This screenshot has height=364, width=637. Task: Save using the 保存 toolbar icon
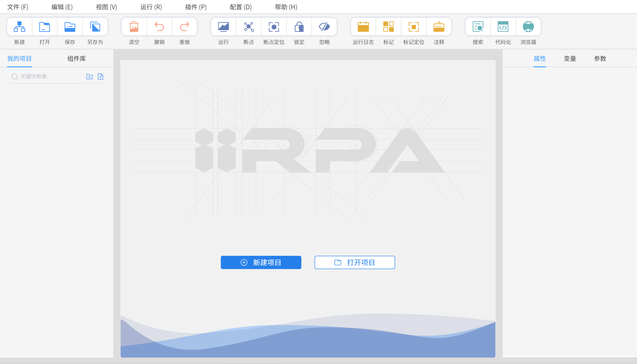tap(70, 27)
